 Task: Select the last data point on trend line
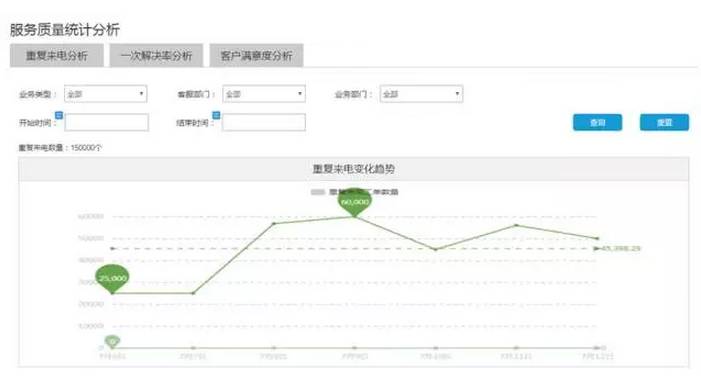[597, 239]
